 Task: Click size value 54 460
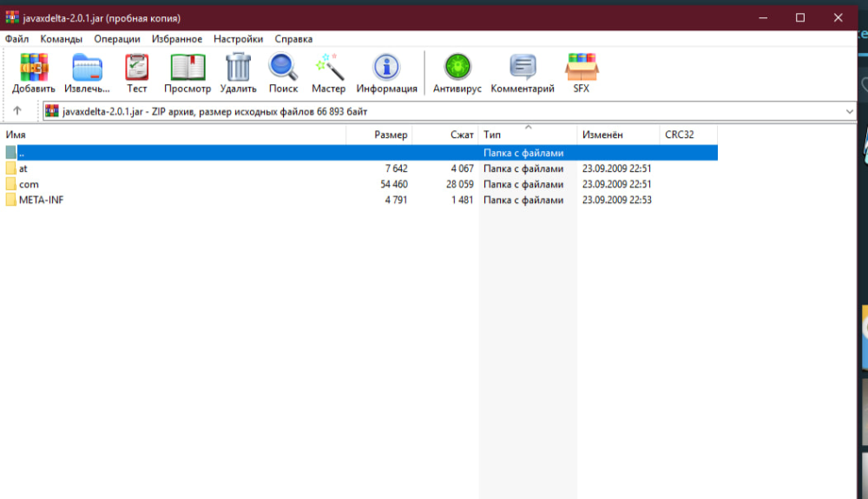point(393,184)
